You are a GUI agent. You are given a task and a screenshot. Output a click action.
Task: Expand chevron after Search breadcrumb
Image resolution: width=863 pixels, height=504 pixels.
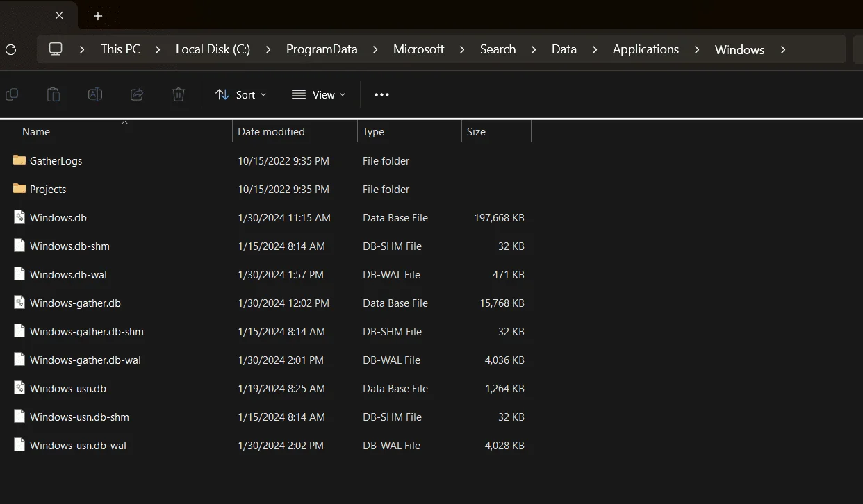[534, 49]
